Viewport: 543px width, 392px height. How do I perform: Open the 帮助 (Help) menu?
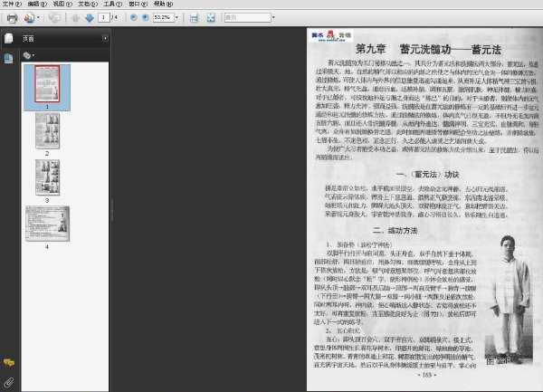163,4
